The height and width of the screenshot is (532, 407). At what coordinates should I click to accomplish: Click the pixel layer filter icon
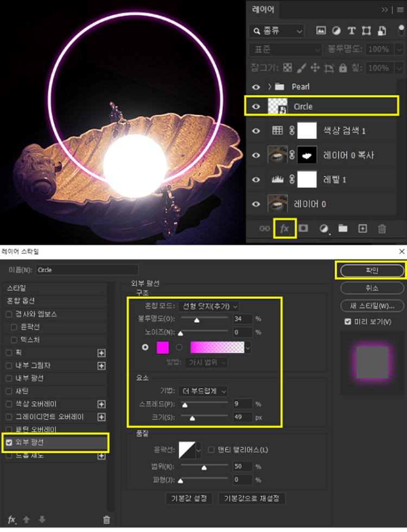(x=321, y=31)
